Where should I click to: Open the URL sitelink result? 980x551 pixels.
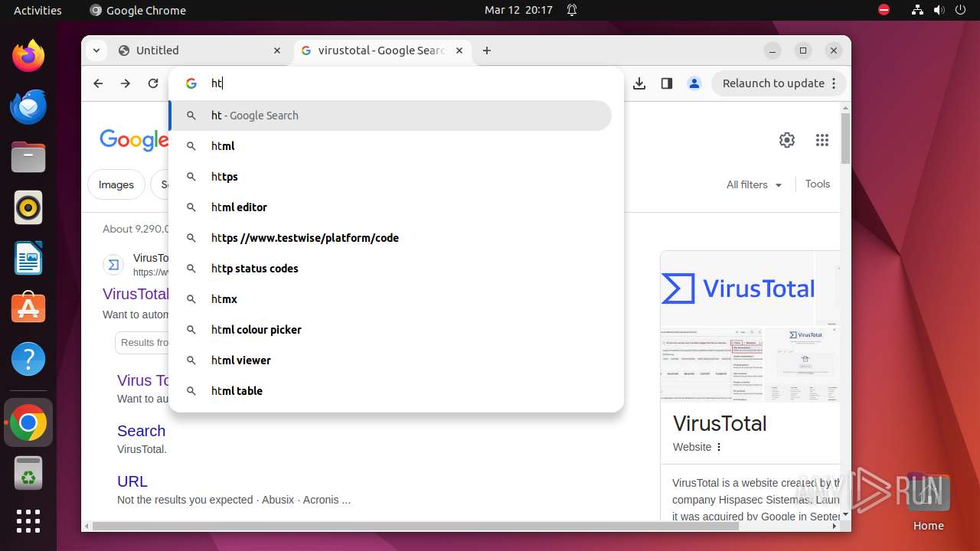pyautogui.click(x=132, y=481)
